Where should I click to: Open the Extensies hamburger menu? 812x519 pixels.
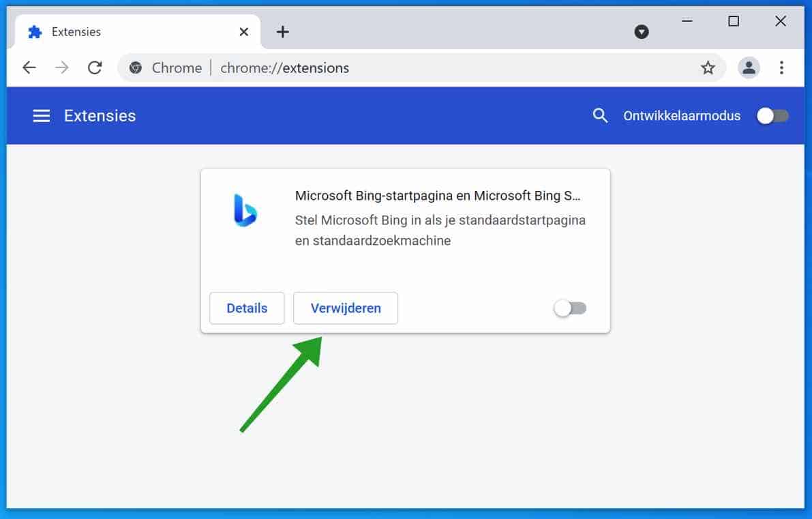point(42,115)
